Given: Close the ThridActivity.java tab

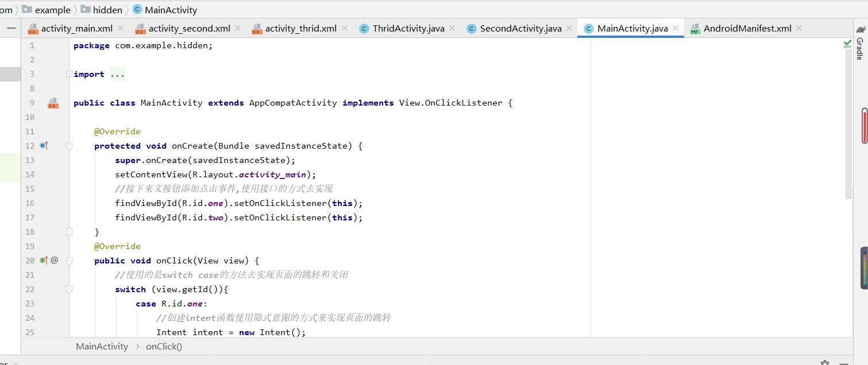Looking at the screenshot, I should [452, 28].
